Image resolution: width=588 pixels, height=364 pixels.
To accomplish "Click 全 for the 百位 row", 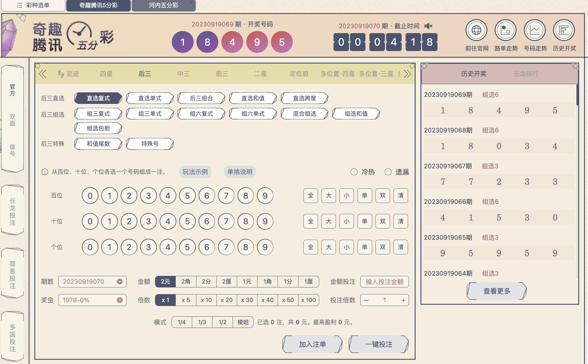I will point(311,196).
